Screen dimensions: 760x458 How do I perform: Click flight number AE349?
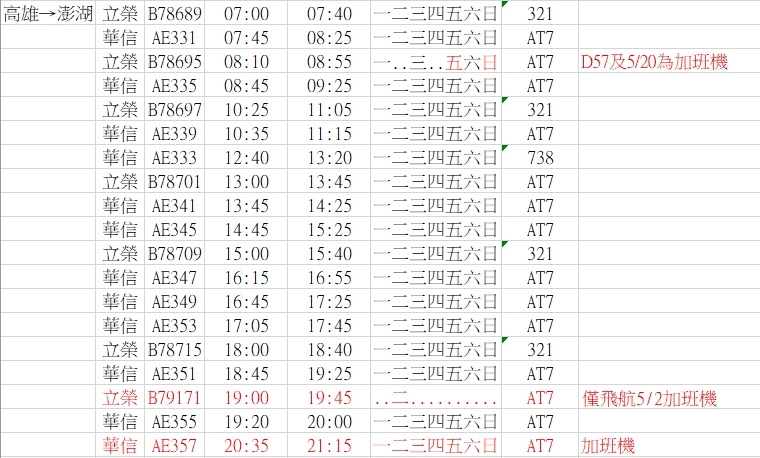pos(174,301)
